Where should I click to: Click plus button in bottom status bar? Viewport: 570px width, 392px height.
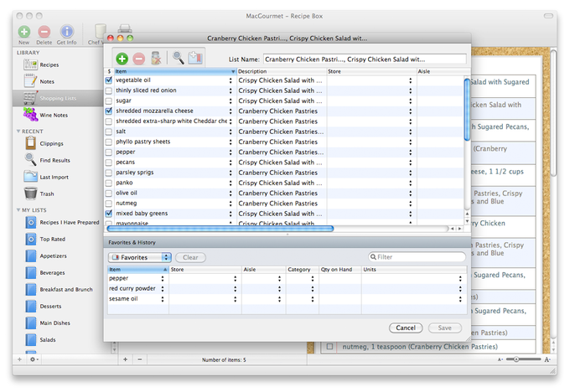125,359
